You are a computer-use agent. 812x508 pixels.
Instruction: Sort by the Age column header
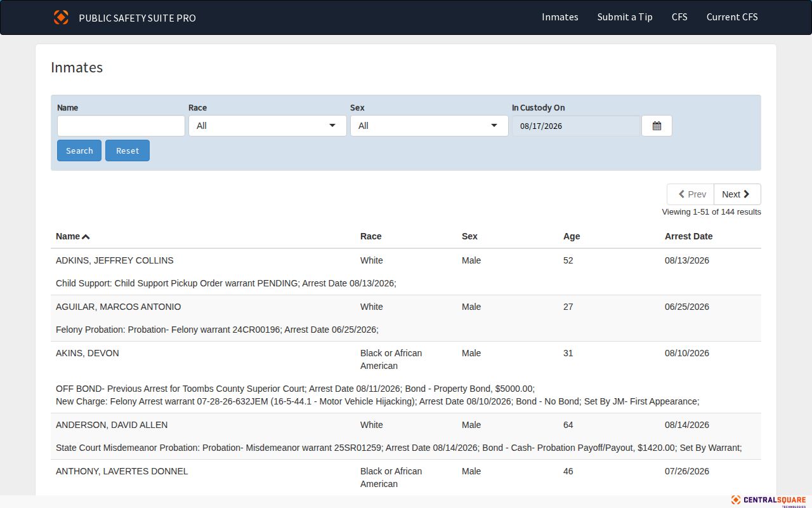click(x=572, y=236)
